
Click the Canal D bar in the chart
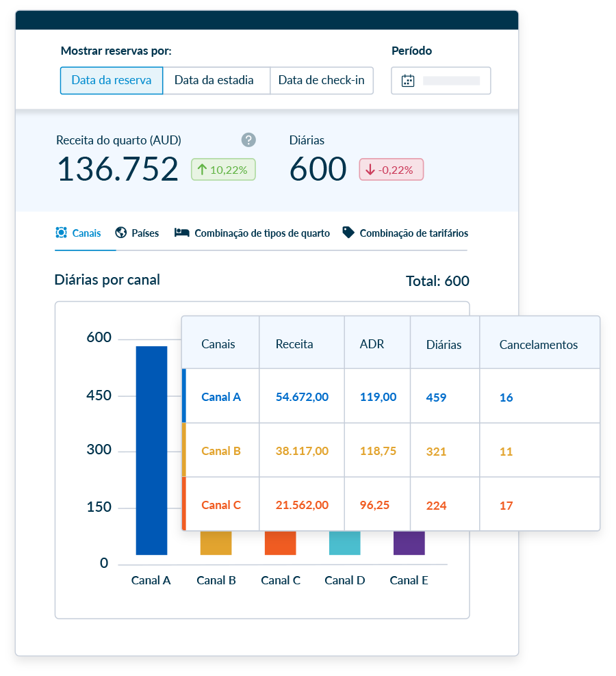pyautogui.click(x=344, y=544)
